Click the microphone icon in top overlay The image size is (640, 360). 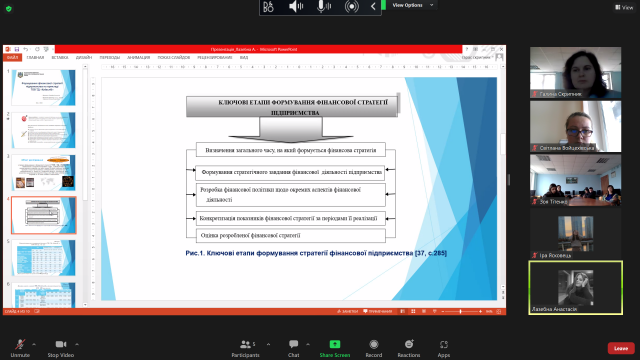(x=324, y=7)
